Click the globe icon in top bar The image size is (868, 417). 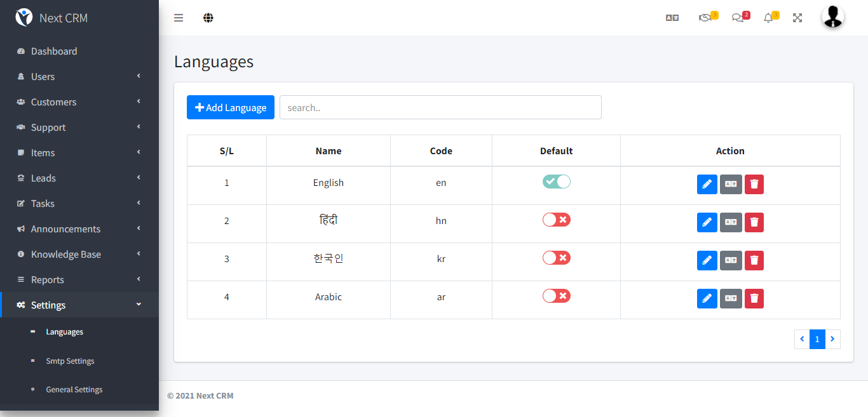point(208,18)
